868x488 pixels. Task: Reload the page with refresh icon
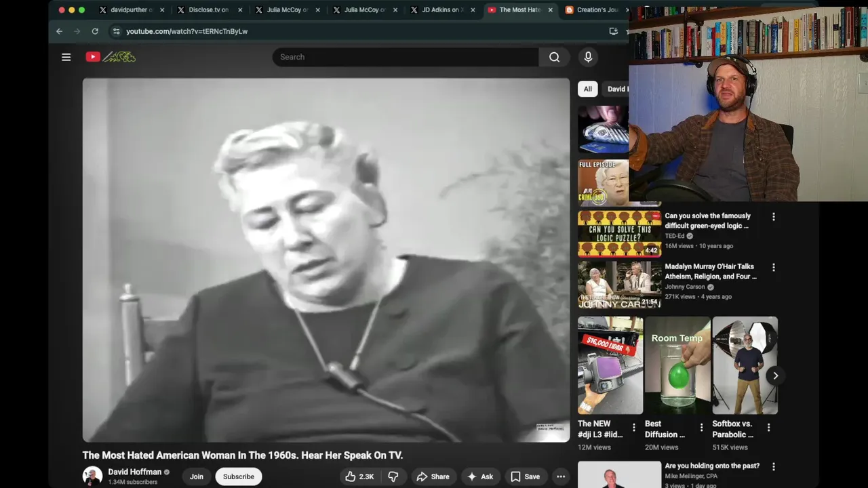(x=95, y=31)
